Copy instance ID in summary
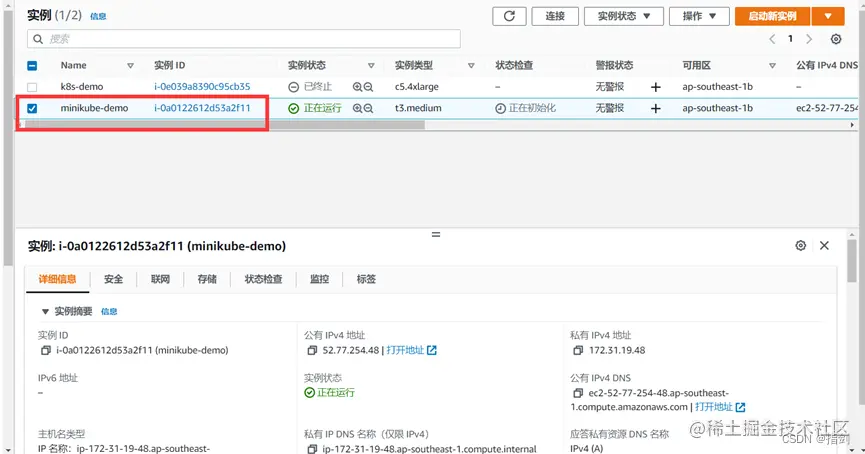 (46, 350)
